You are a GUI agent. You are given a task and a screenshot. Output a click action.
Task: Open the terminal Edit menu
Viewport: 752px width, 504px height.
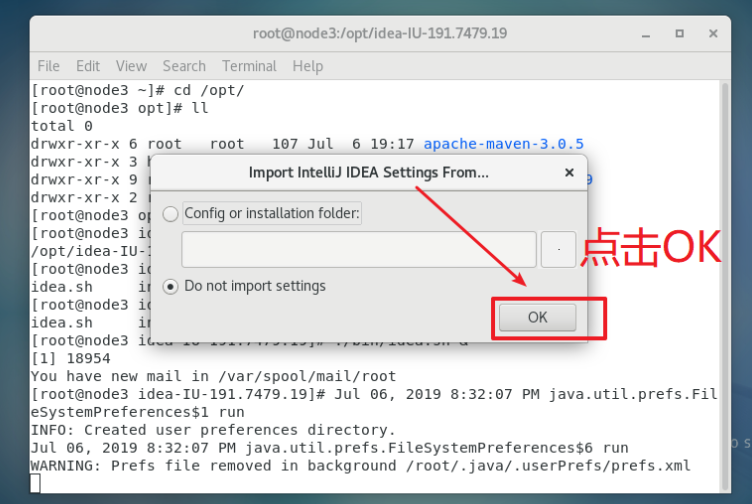point(88,66)
